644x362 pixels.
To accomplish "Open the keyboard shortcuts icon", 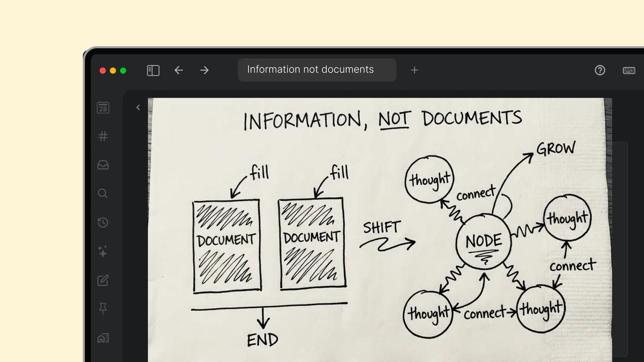I will coord(628,70).
